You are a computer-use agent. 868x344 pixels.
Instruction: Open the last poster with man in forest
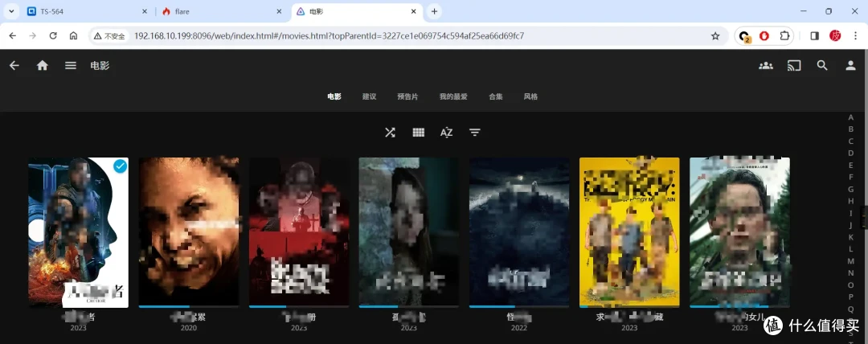click(739, 232)
